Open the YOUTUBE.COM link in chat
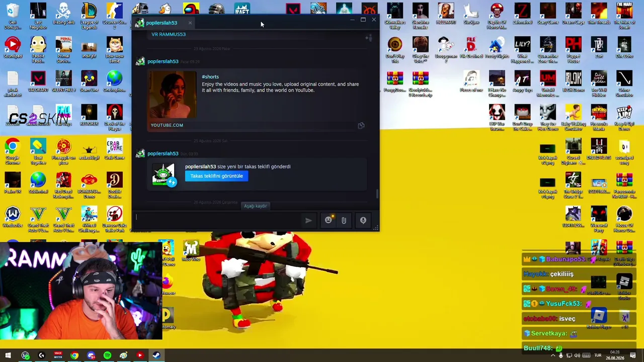Viewport: 644px width, 362px height. (x=167, y=125)
